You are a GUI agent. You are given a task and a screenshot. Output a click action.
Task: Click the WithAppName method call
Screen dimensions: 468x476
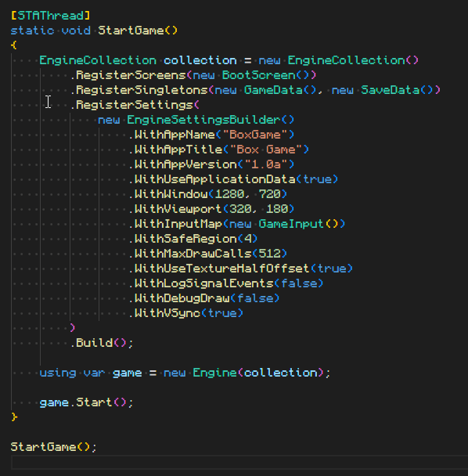tap(175, 135)
